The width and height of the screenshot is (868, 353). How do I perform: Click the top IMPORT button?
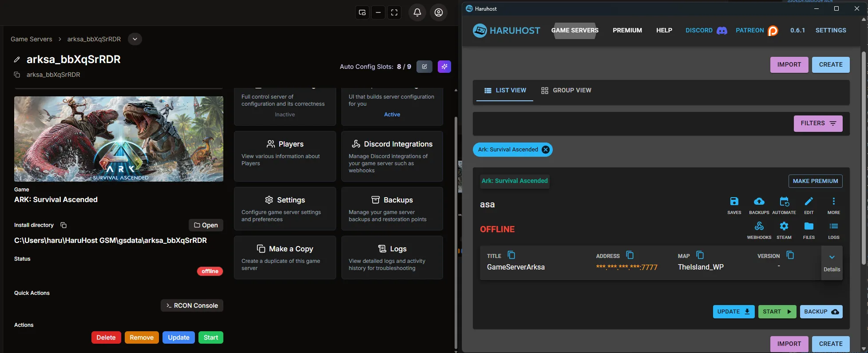tap(789, 65)
